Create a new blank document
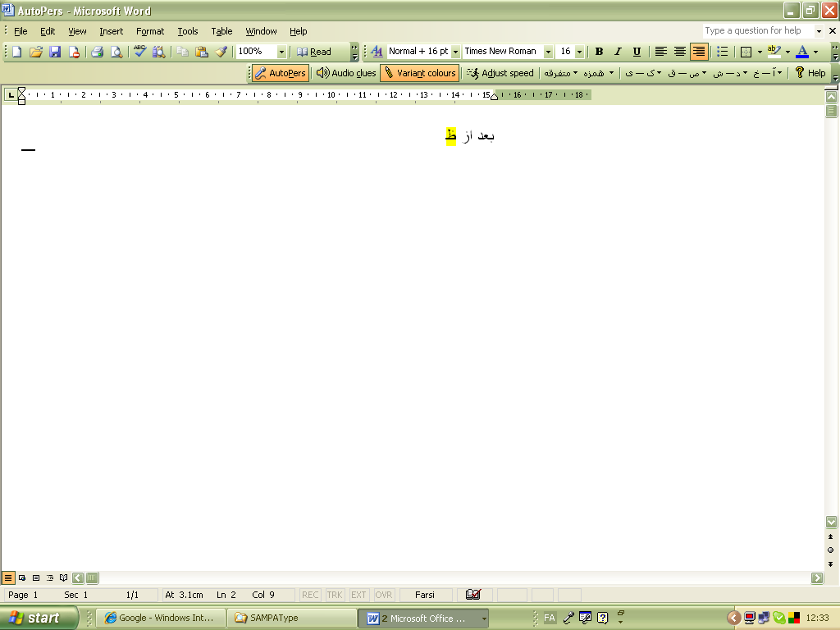 click(x=16, y=52)
